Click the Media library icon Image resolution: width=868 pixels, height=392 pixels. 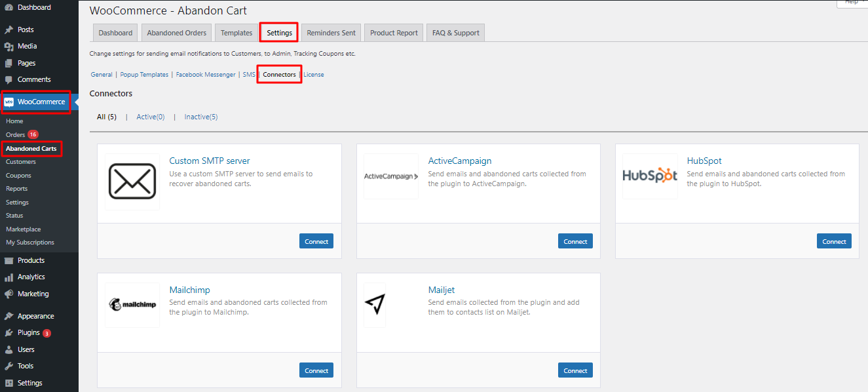click(x=9, y=47)
